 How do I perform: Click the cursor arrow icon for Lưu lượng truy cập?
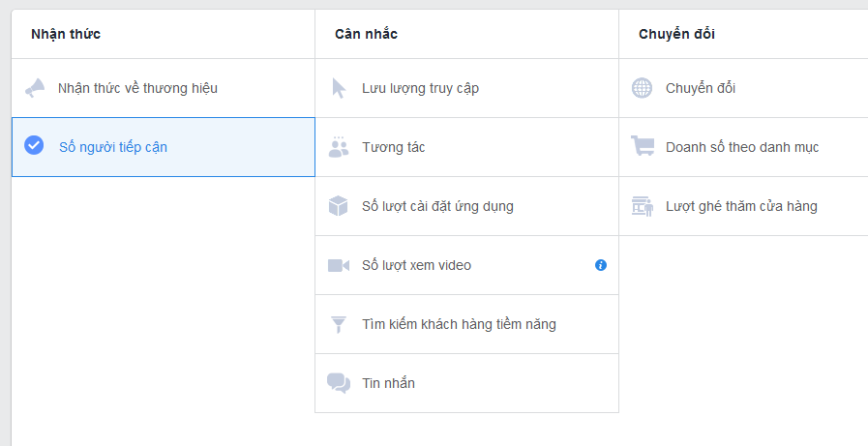339,88
